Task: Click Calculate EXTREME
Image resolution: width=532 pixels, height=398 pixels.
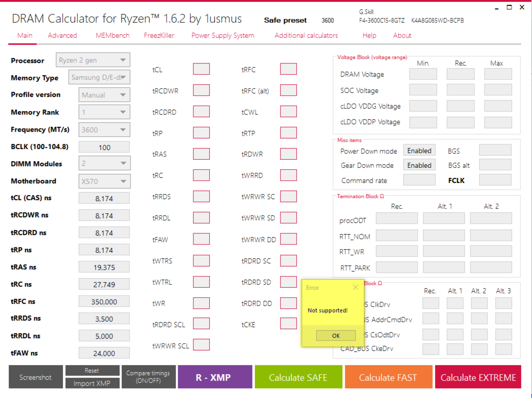Action: 478,377
